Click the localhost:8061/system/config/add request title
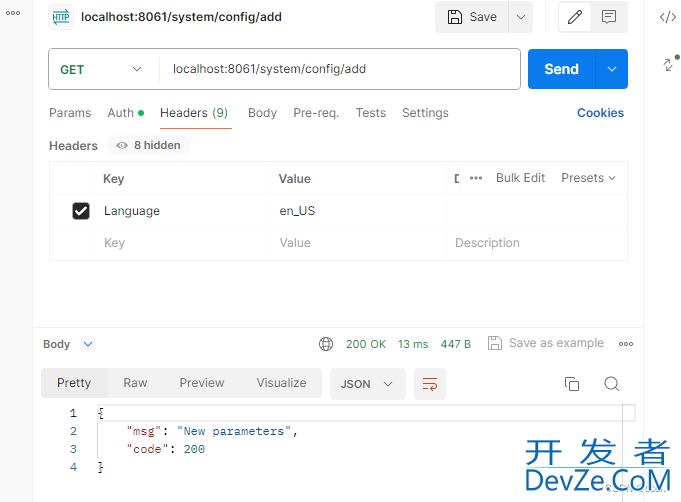The image size is (681, 502). click(182, 17)
